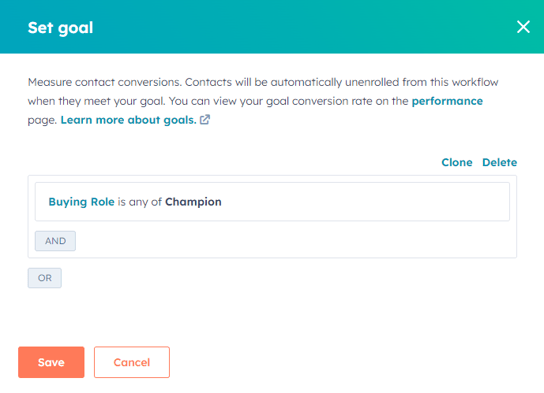Edit the Buying Role filter row
This screenshot has width=544, height=393.
[x=272, y=202]
